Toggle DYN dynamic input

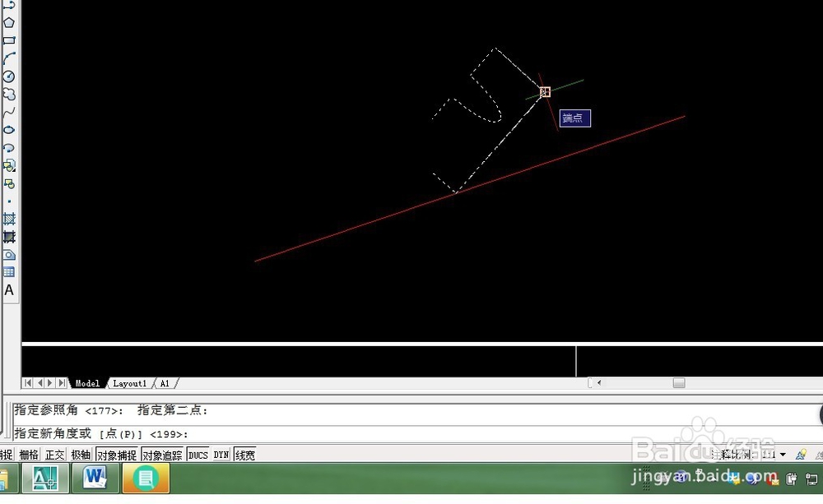[x=221, y=455]
